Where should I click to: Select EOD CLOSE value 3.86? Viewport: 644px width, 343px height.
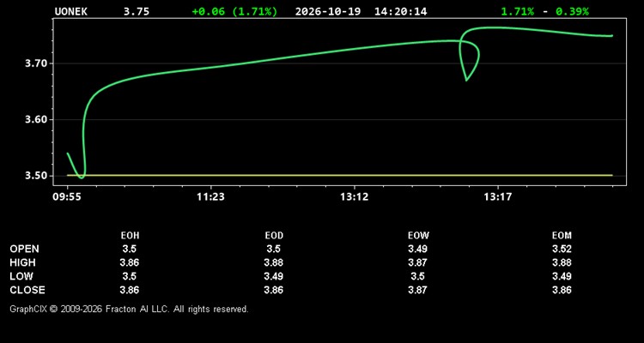(274, 290)
